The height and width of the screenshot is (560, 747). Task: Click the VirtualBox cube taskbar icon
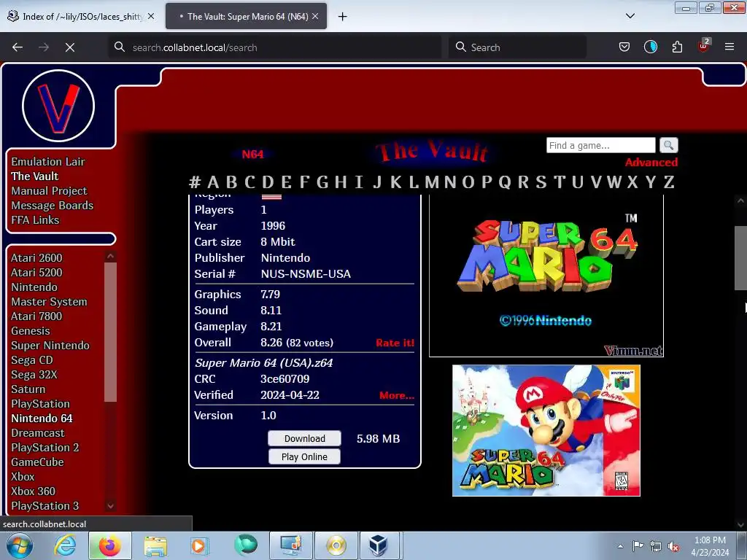(379, 545)
